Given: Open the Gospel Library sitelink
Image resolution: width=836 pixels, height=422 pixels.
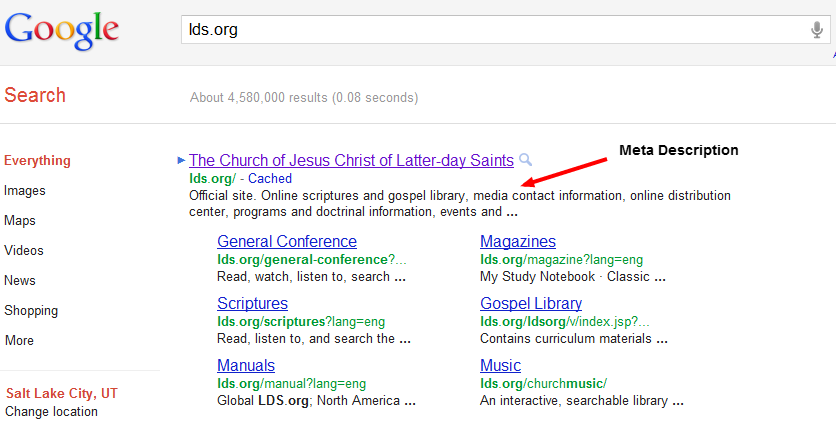Looking at the screenshot, I should (x=530, y=303).
